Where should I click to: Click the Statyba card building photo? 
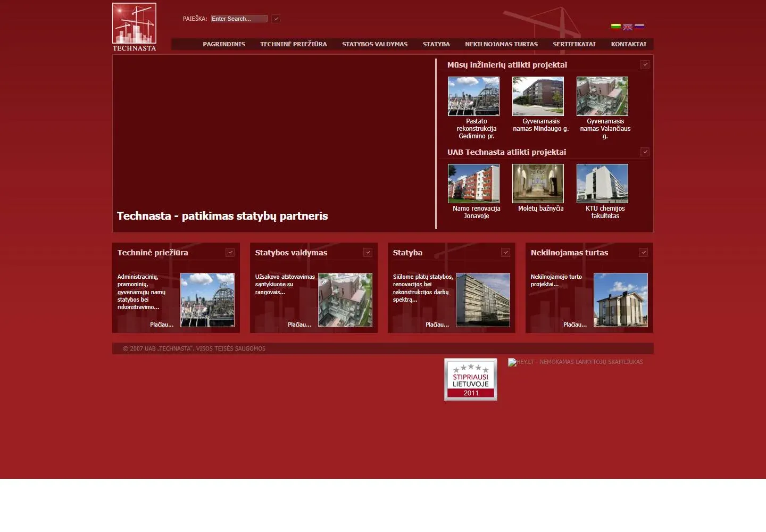(x=483, y=300)
